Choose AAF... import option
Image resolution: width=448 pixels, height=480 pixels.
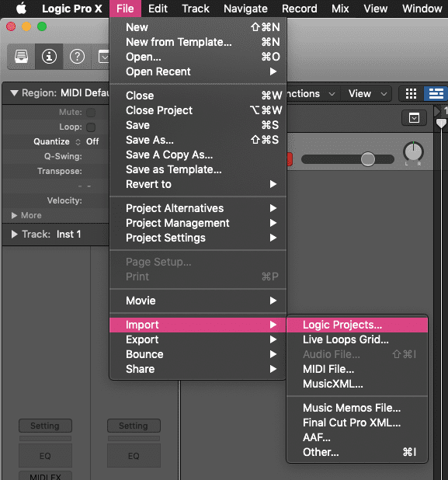(x=357, y=437)
